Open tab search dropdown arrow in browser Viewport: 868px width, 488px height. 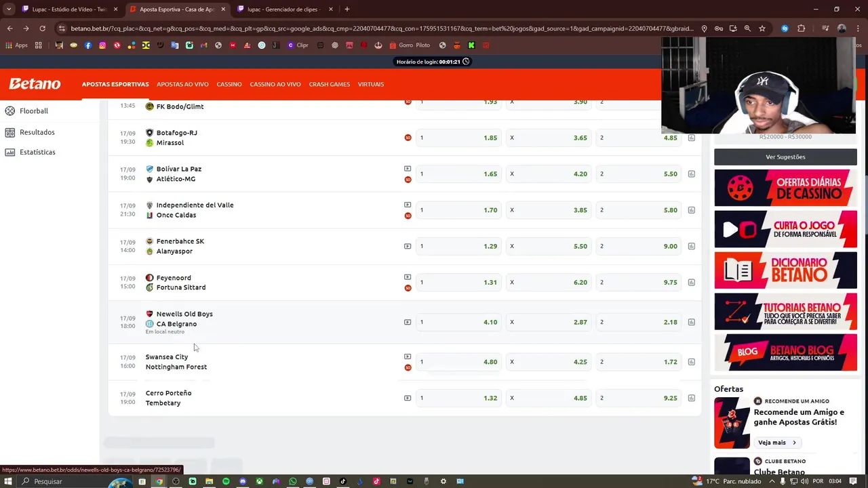[x=9, y=9]
